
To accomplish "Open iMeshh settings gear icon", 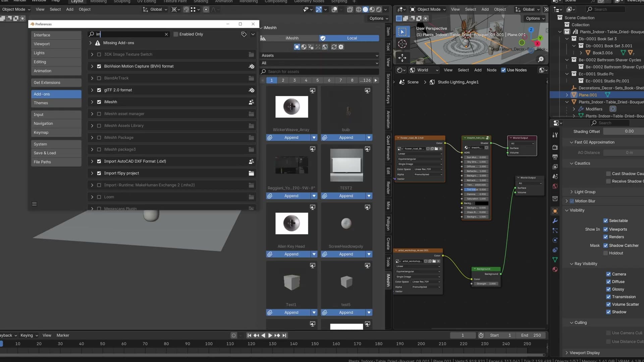I will tap(341, 47).
